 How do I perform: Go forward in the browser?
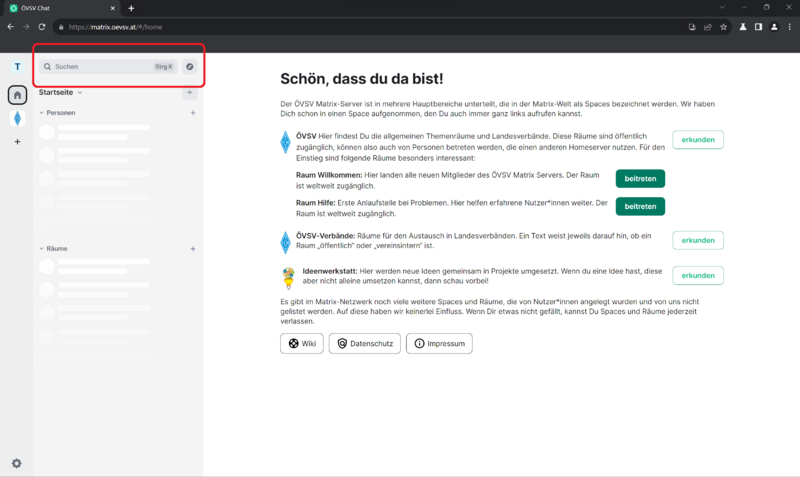coord(26,27)
